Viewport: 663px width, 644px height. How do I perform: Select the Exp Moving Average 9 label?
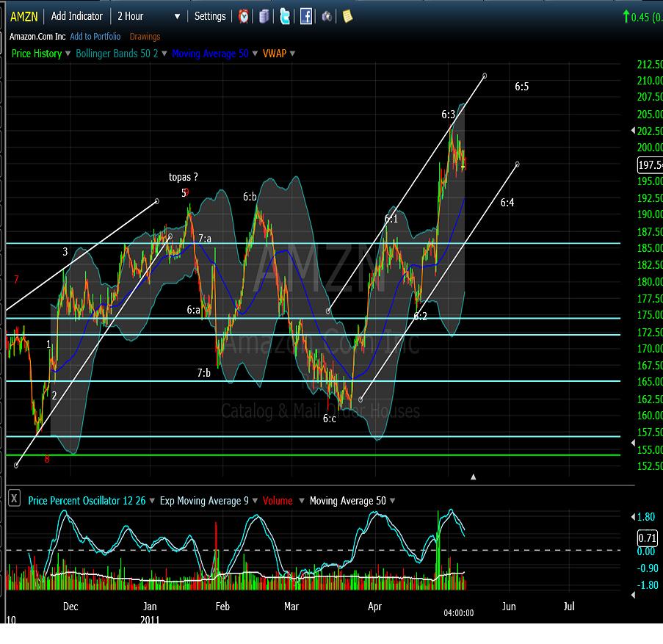click(x=204, y=501)
